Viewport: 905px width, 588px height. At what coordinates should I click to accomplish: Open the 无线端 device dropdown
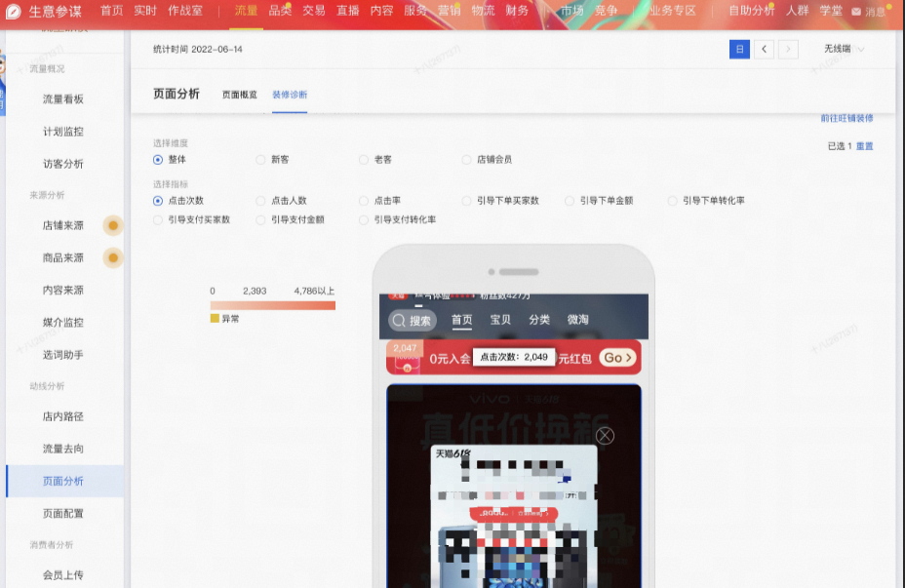(x=844, y=49)
